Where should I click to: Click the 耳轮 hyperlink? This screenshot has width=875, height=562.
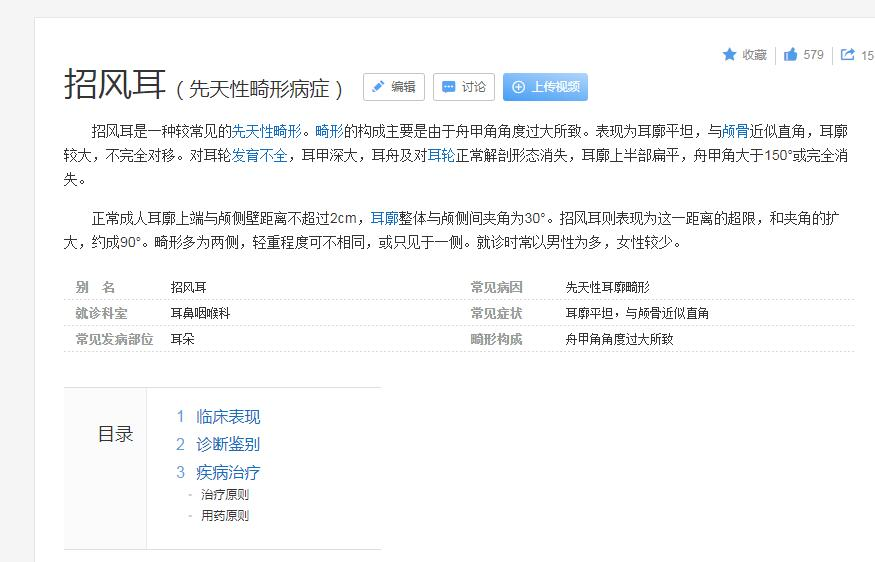(x=441, y=155)
